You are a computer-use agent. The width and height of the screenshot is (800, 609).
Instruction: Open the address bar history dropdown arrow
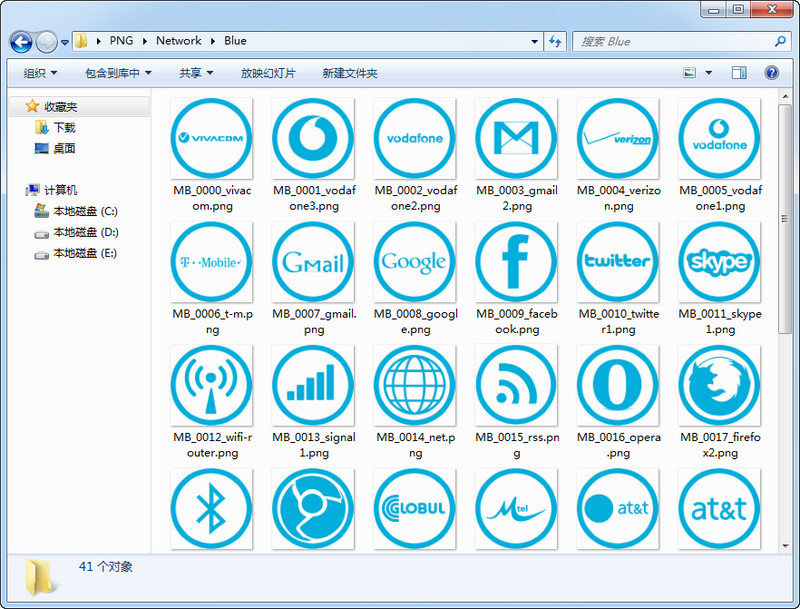point(534,42)
